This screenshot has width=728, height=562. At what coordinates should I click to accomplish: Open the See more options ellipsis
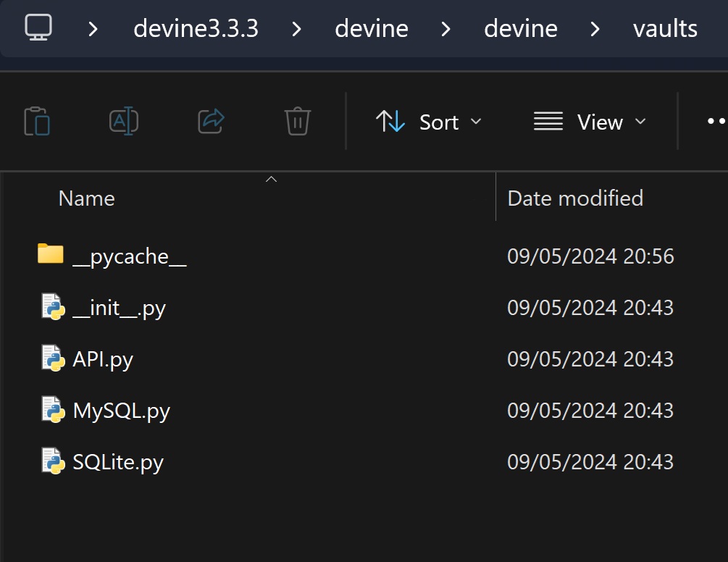coord(716,122)
